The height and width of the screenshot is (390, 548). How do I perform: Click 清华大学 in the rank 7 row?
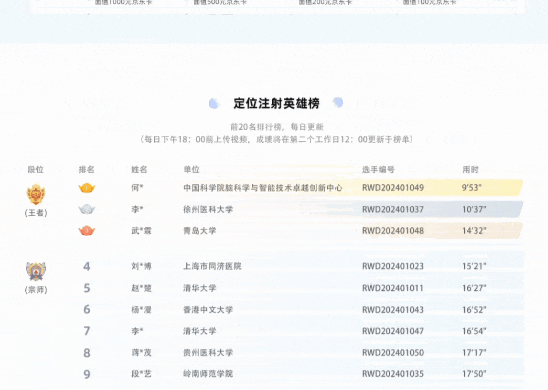200,331
